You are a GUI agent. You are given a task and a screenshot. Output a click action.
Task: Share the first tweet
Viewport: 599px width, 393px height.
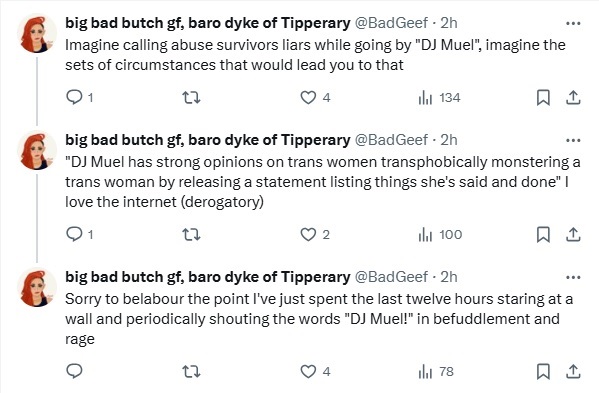tap(573, 98)
